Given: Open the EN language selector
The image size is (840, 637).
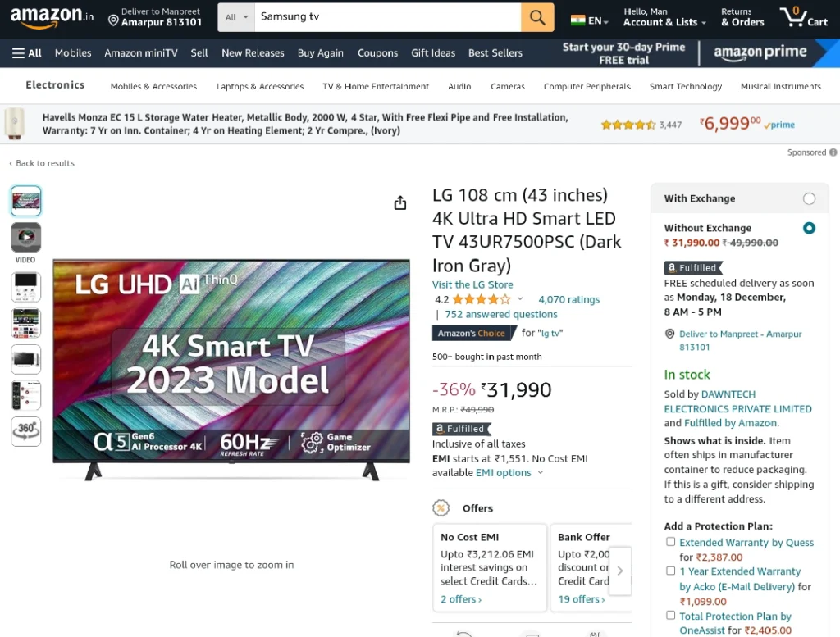Looking at the screenshot, I should tap(590, 20).
